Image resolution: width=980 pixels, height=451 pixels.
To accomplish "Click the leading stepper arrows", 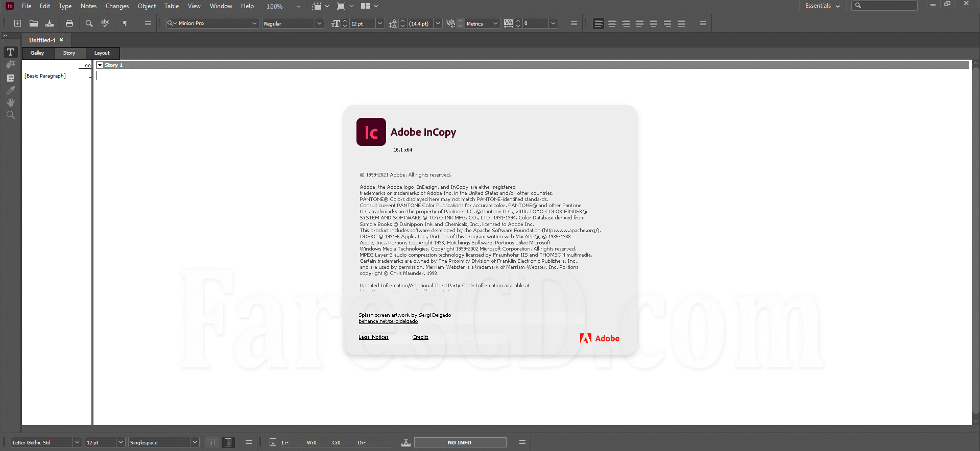I will click(403, 23).
